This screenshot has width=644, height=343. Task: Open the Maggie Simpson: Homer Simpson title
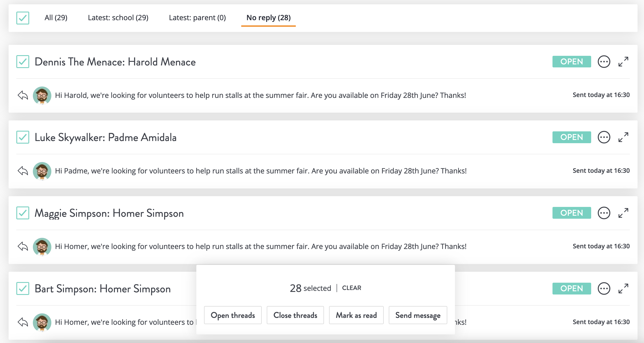(109, 213)
